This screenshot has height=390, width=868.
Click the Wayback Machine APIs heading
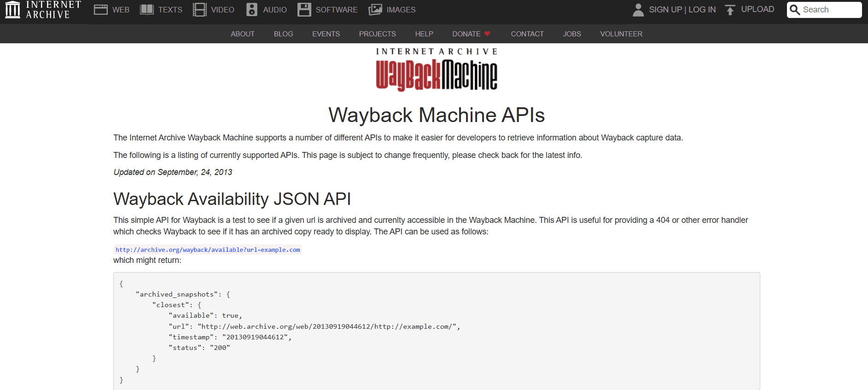pyautogui.click(x=437, y=115)
